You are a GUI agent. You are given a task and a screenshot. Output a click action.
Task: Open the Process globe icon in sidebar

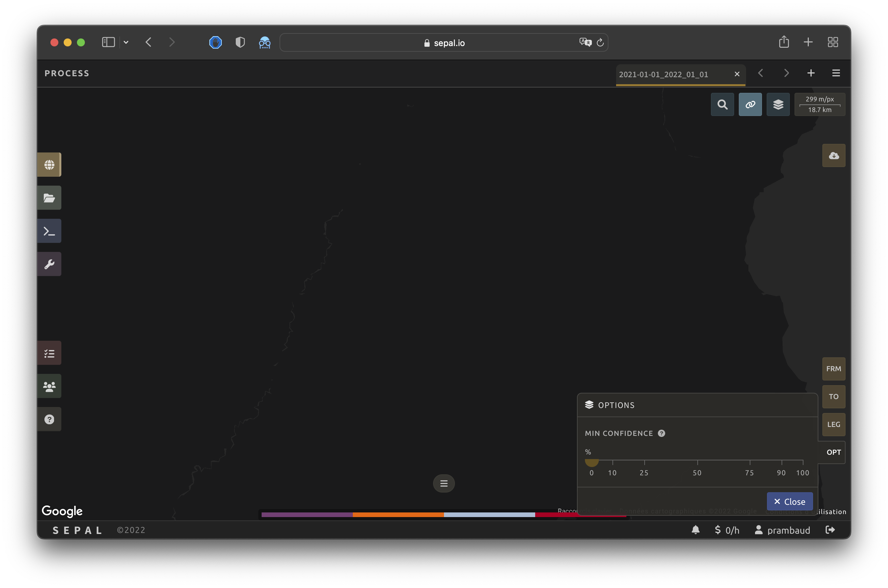49,165
